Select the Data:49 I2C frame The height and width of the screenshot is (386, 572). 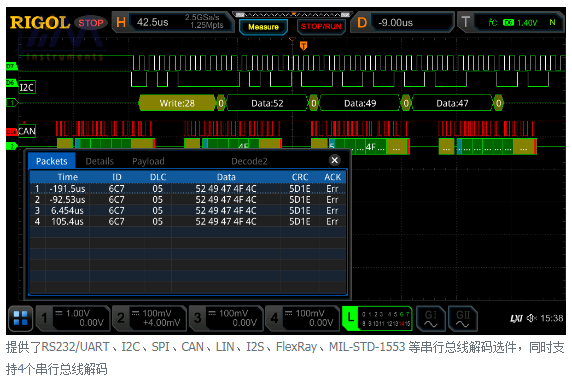[x=360, y=103]
